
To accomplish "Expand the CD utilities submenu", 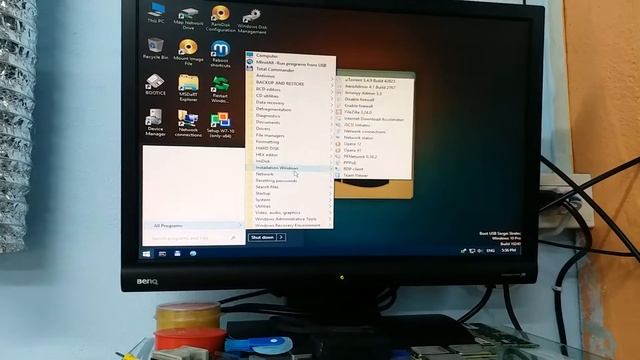I will [290, 96].
